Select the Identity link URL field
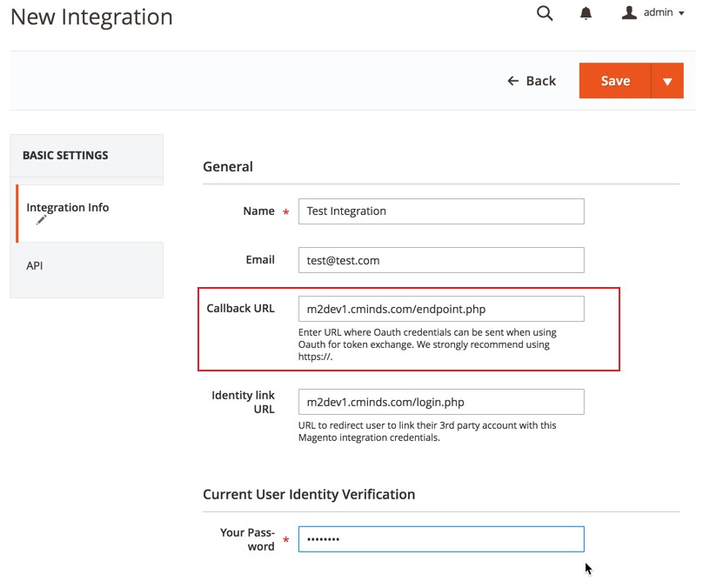Screen dimensions: 703x588 (441, 402)
